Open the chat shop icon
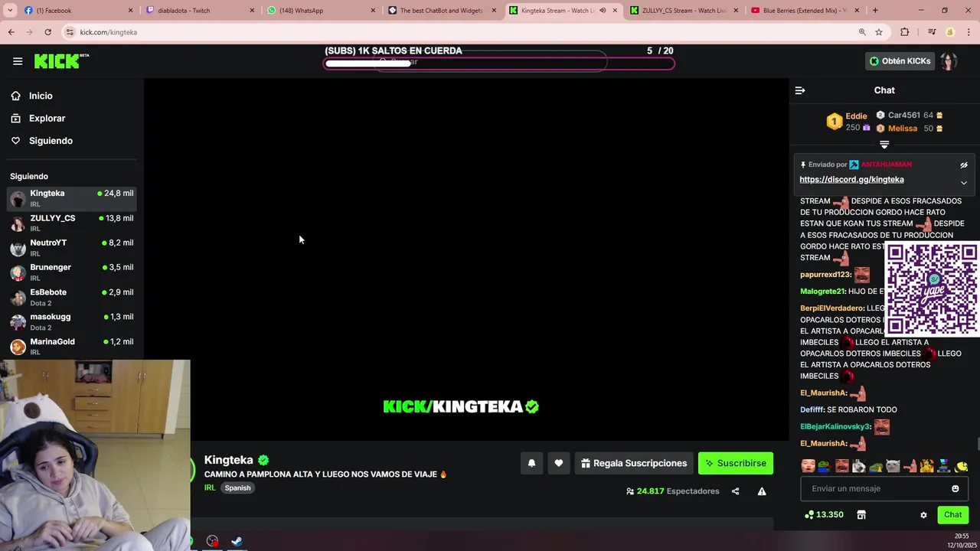Screen dimensions: 980x551 pyautogui.click(x=861, y=515)
